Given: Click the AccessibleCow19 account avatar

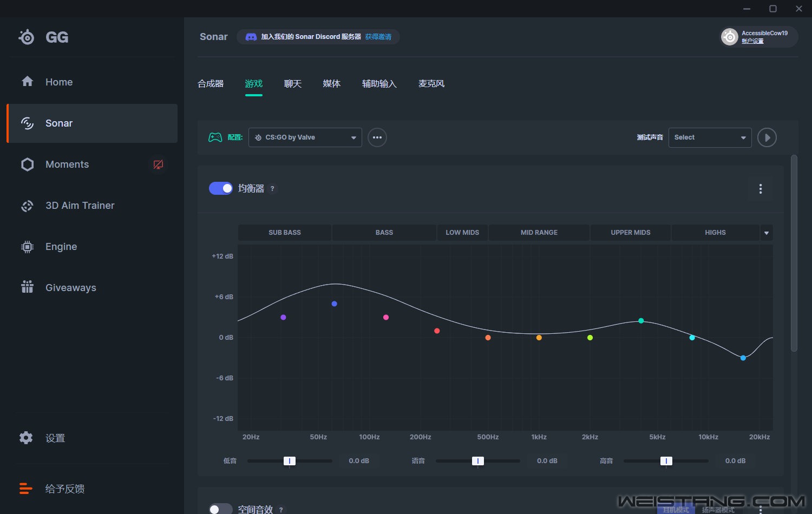Looking at the screenshot, I should click(730, 37).
